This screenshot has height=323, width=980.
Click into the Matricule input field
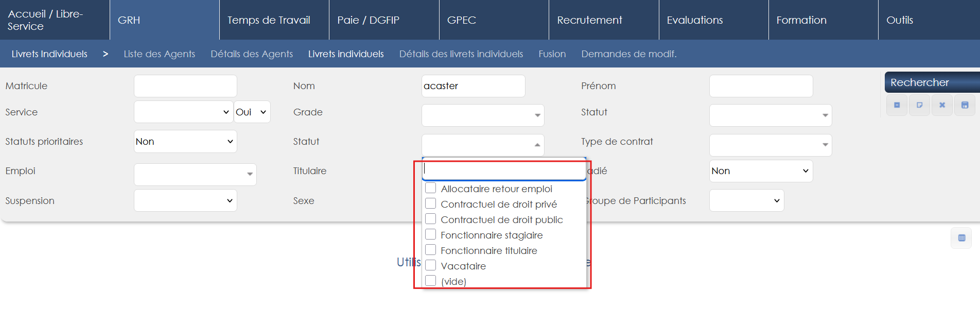tap(185, 86)
